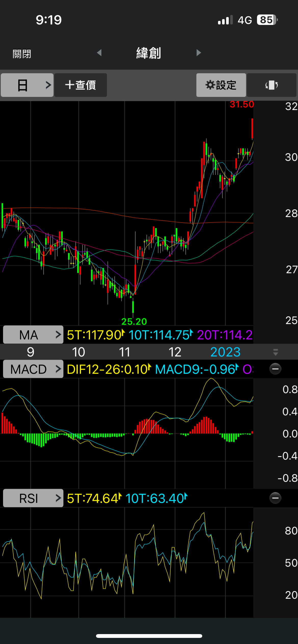Change the MACD indicator type
The width and height of the screenshot is (298, 644).
(x=33, y=369)
